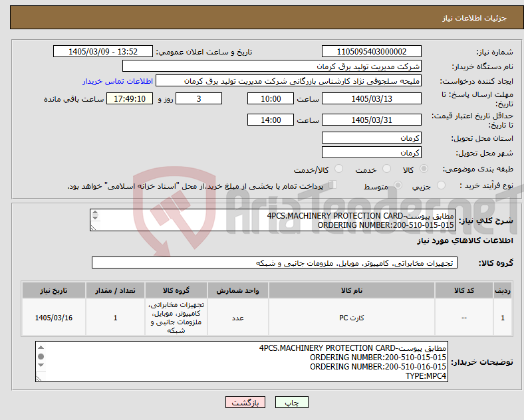Screen dimensions: 524x420
Task: Click the price validity time 14:00 field
Action: click(271, 120)
